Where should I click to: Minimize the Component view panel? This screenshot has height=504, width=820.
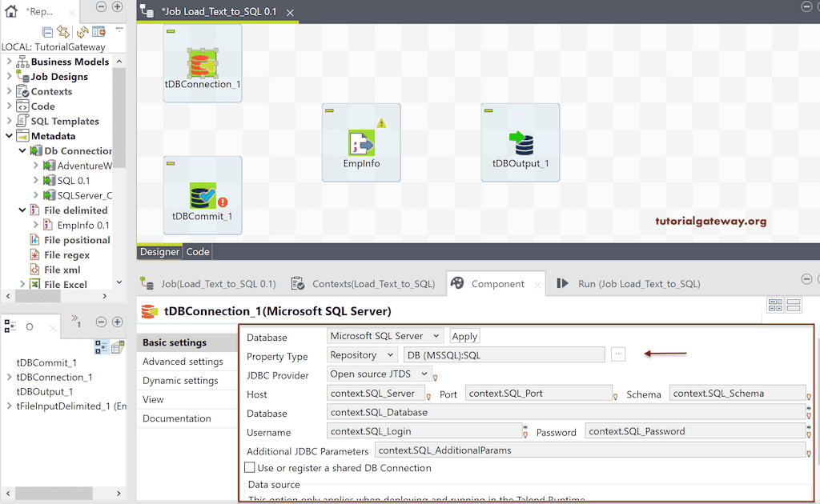(x=806, y=279)
